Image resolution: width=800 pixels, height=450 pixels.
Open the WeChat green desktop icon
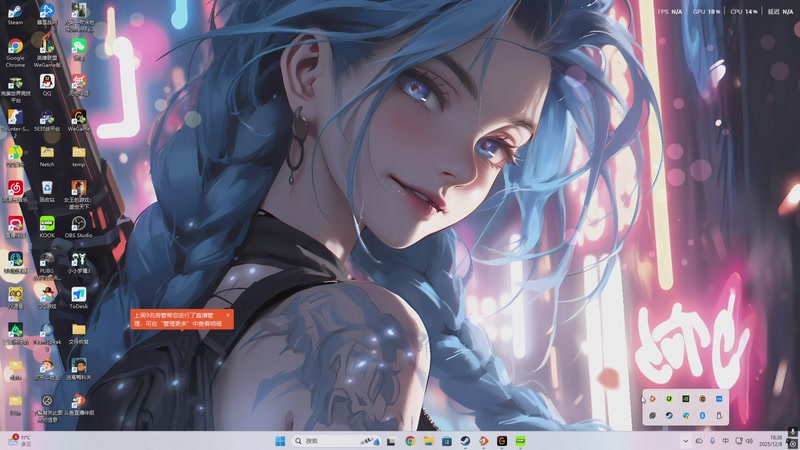point(79,49)
